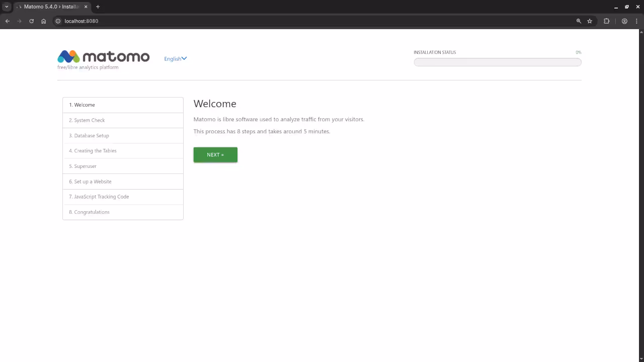
Task: Expand the tab search dropdown arrow
Action: (x=7, y=7)
